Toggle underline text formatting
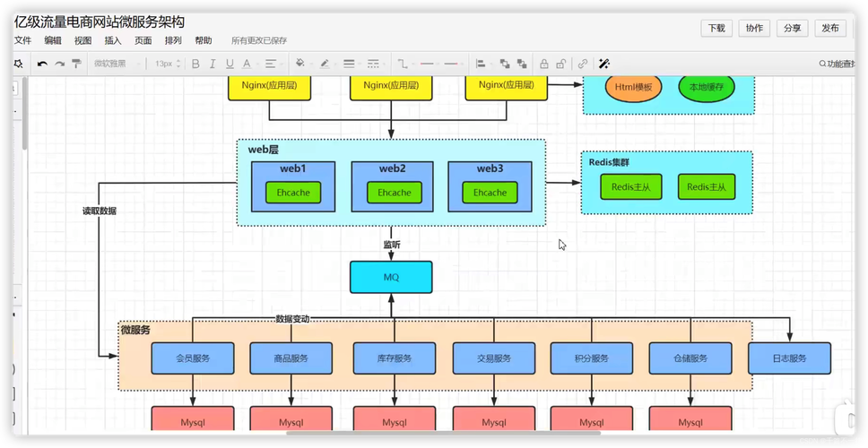Viewport: 868px width, 448px height. tap(230, 65)
